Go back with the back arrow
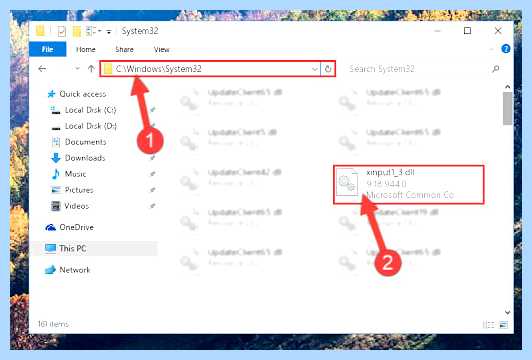532x360 pixels. click(42, 69)
